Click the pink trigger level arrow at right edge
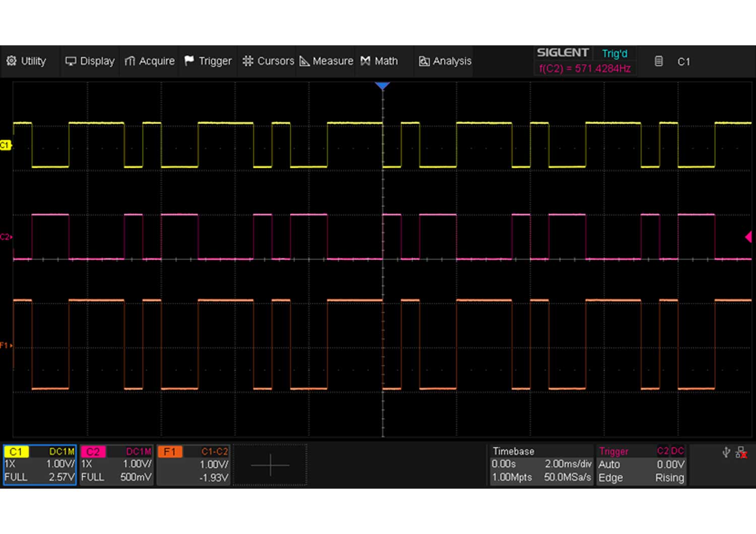Screen dimensions: 756x534 748,237
